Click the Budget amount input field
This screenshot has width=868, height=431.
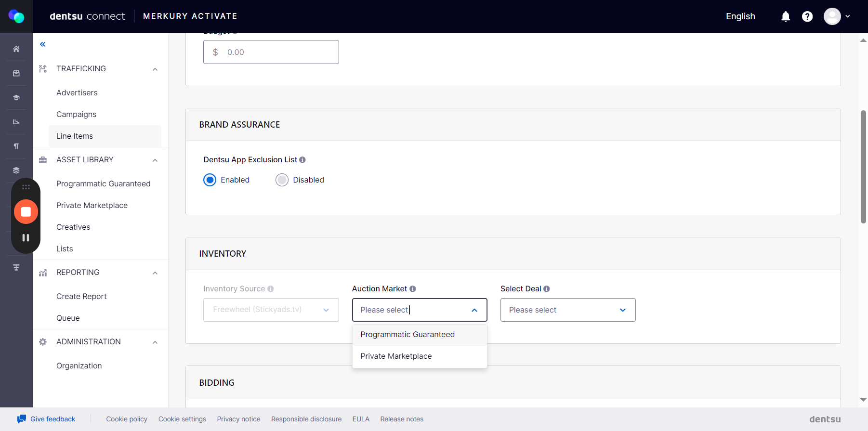click(271, 52)
